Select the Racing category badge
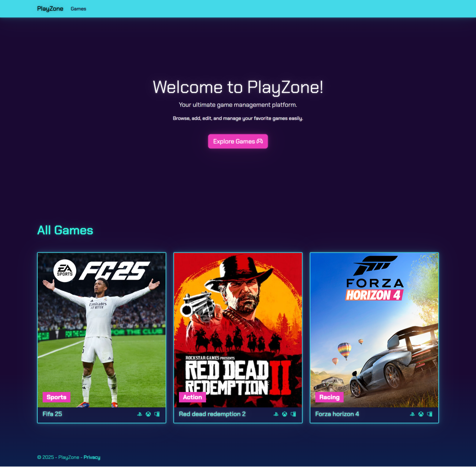This screenshot has height=467, width=476. (329, 397)
